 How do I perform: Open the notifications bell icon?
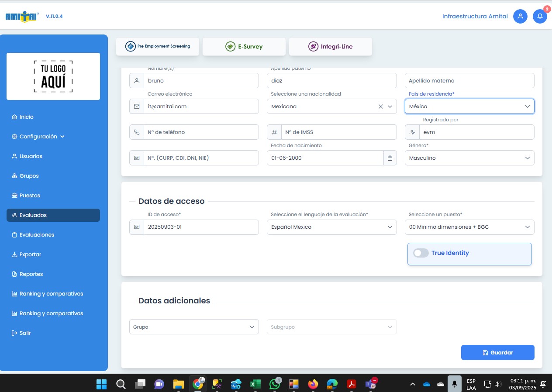coord(540,17)
